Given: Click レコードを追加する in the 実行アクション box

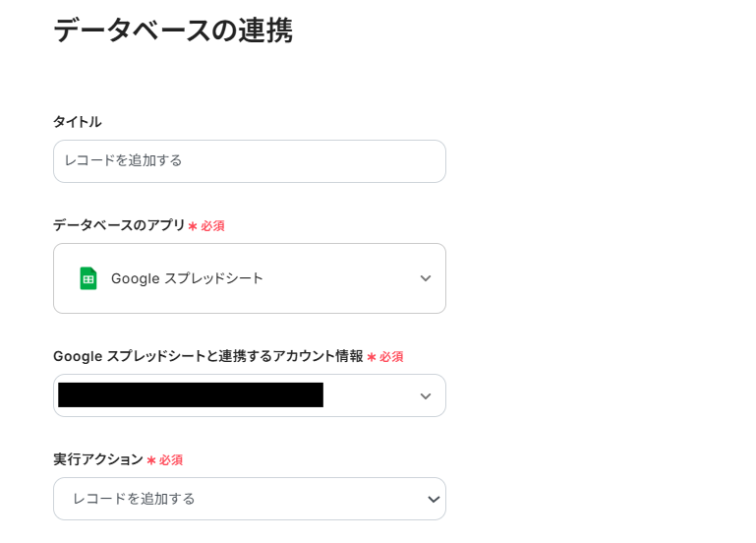Looking at the screenshot, I should point(135,499).
